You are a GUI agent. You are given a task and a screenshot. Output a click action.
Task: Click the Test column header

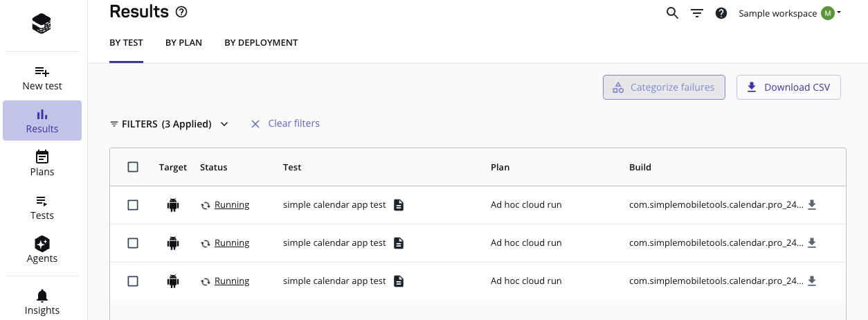pos(292,167)
